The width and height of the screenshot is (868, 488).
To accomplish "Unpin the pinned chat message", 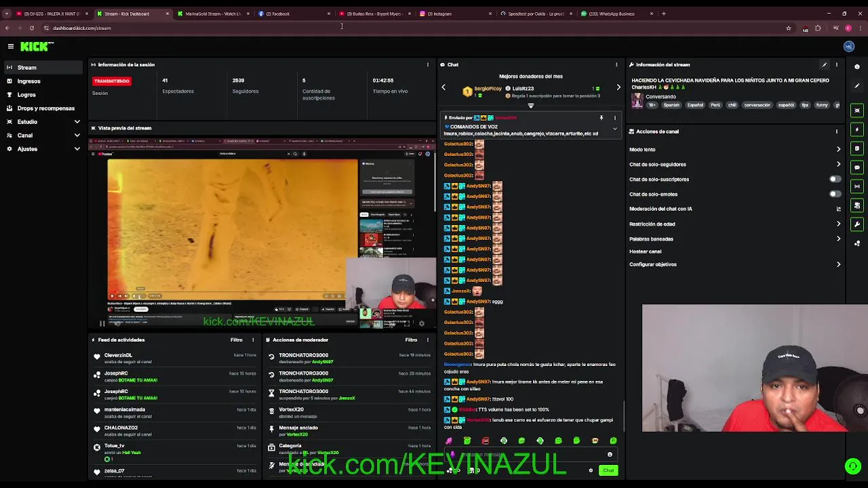I will (x=601, y=118).
